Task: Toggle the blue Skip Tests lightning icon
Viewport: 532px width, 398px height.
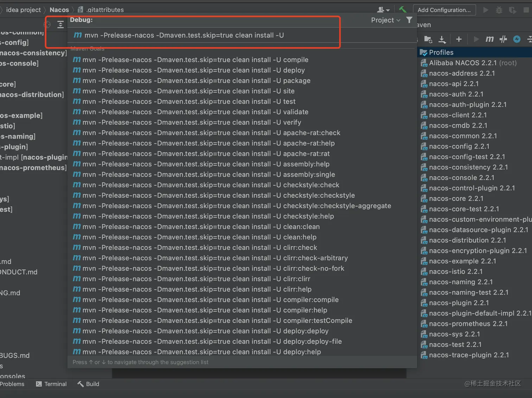Action: click(517, 39)
